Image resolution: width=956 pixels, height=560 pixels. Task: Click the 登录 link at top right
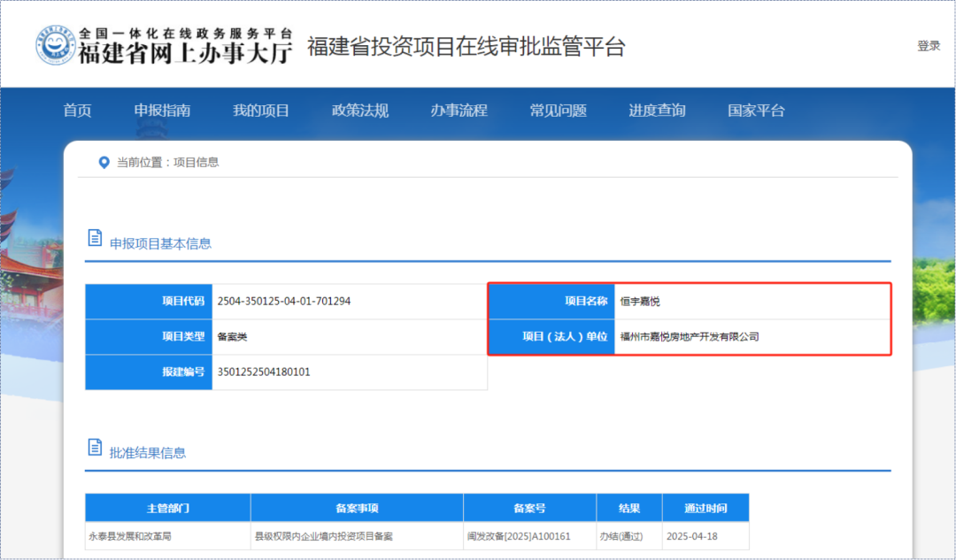coord(928,44)
